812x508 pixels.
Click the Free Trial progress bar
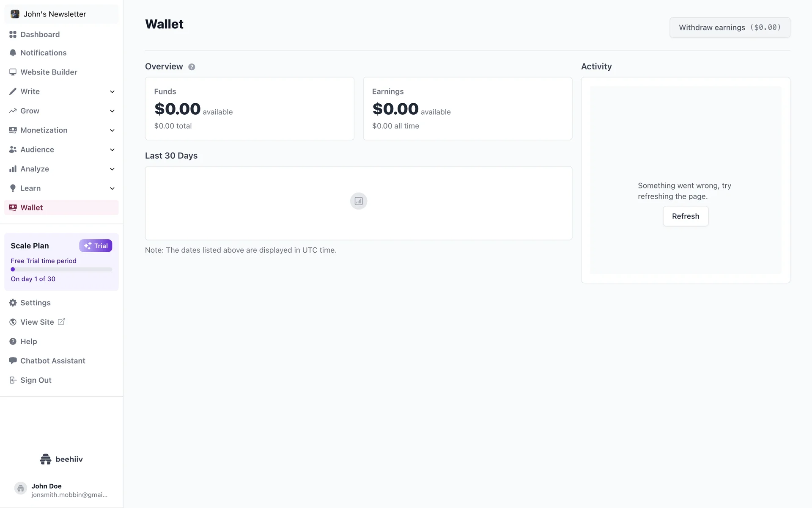[x=61, y=269]
